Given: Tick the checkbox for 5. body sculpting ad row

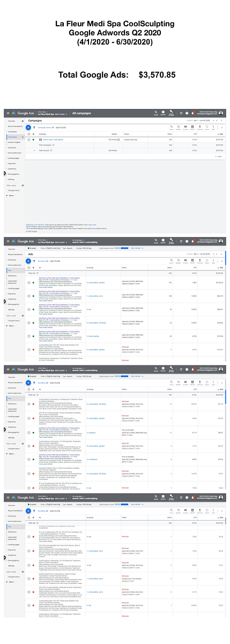Looking at the screenshot, I should [29, 336].
